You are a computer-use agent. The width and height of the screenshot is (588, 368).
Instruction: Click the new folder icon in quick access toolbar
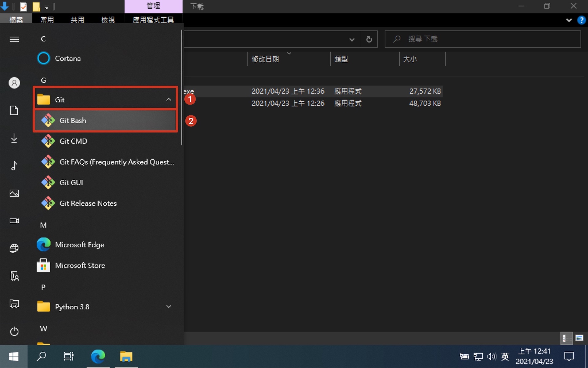coord(36,6)
